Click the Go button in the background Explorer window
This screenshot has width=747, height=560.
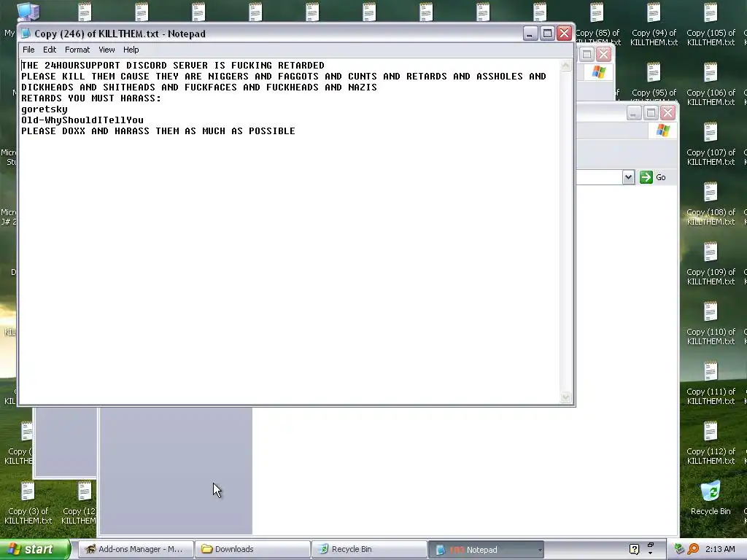pyautogui.click(x=653, y=177)
